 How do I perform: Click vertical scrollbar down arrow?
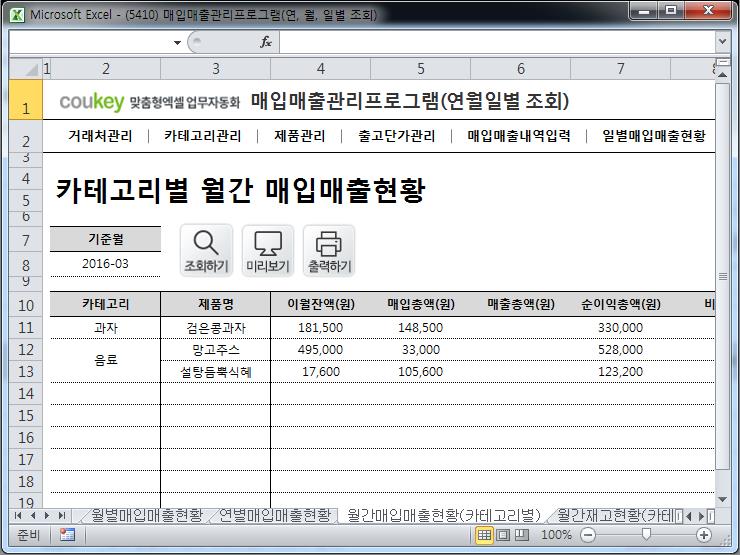pos(722,499)
